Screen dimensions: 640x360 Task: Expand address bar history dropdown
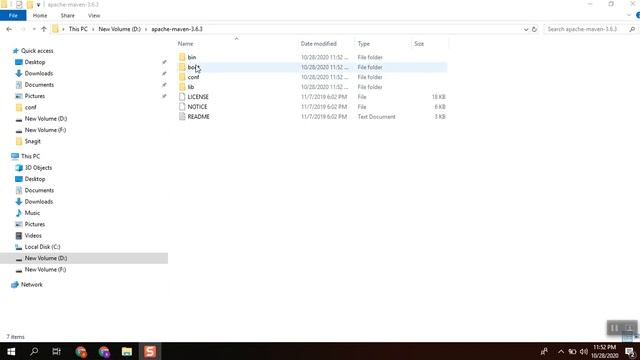point(526,29)
